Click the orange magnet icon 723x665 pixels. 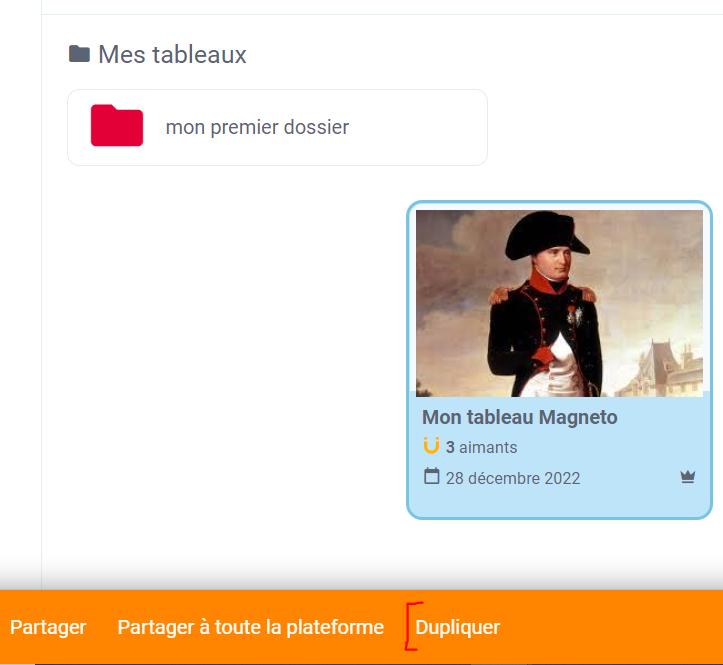pyautogui.click(x=431, y=446)
